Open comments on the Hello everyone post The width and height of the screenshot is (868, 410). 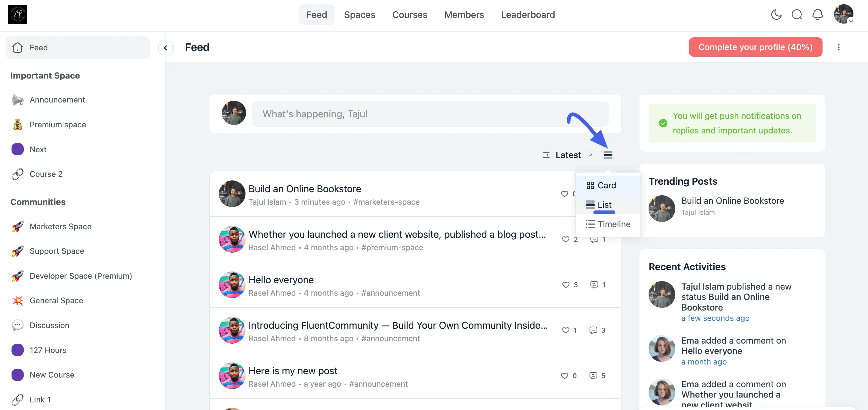(594, 284)
